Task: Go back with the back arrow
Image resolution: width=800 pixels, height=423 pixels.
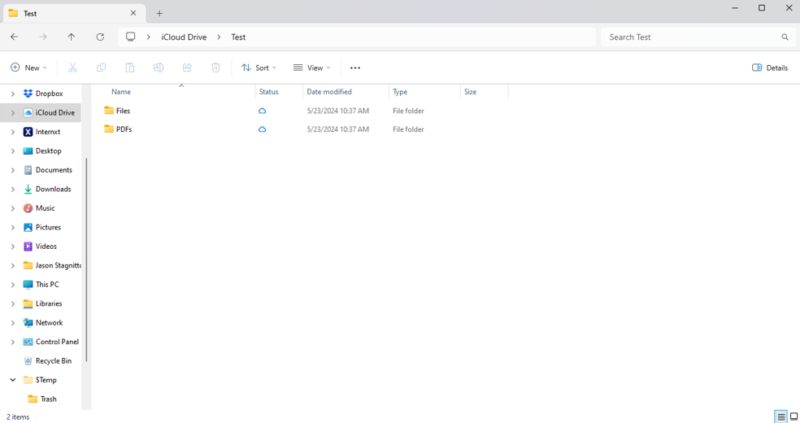Action: tap(14, 37)
